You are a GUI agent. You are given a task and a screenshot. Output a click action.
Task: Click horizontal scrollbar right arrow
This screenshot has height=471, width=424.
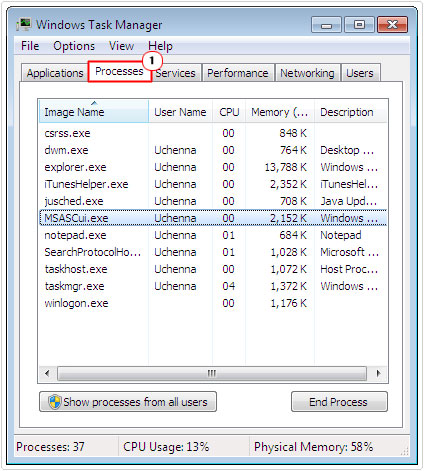[378, 373]
